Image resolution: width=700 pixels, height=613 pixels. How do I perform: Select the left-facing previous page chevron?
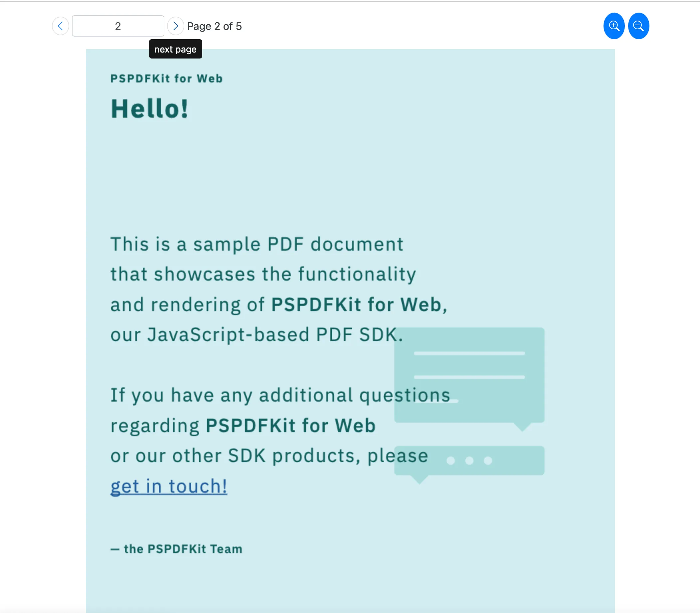[60, 26]
